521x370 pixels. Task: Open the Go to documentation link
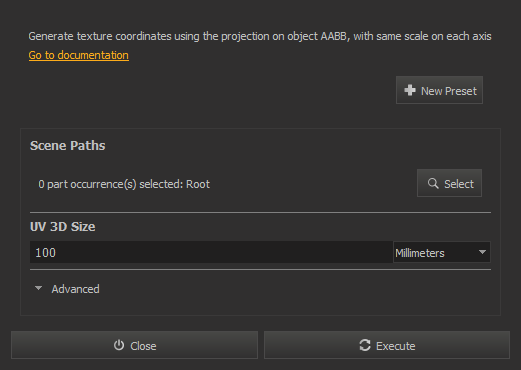tap(79, 55)
